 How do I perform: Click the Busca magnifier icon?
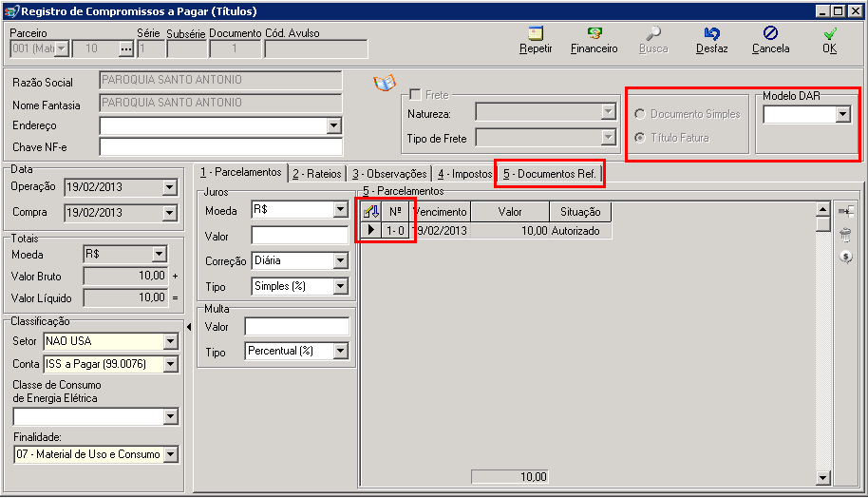tap(653, 34)
